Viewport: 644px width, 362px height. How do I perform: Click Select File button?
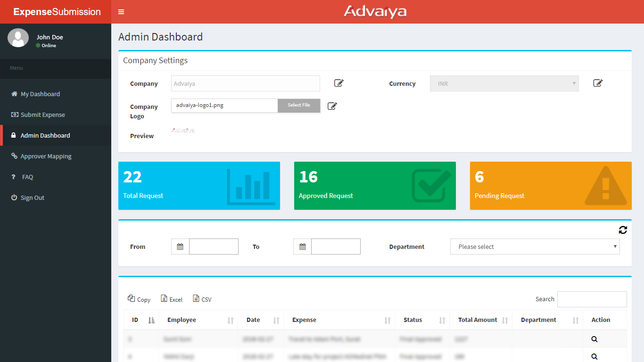(299, 105)
